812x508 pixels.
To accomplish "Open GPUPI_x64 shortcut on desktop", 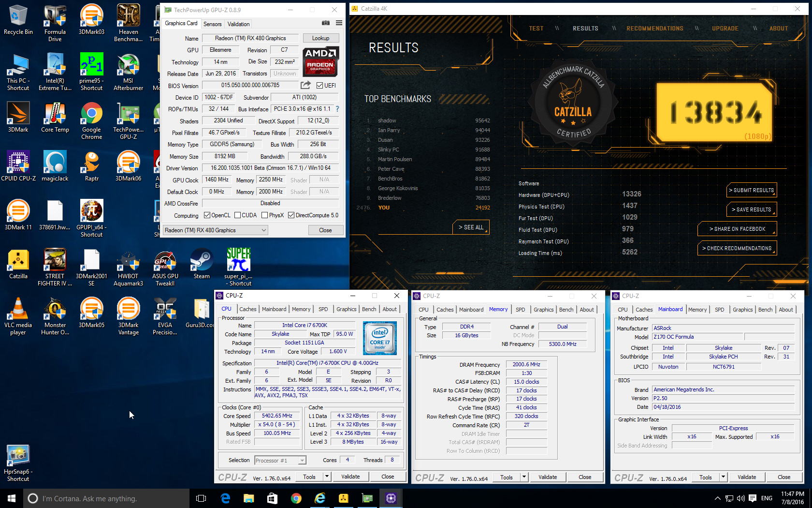I will coord(92,218).
